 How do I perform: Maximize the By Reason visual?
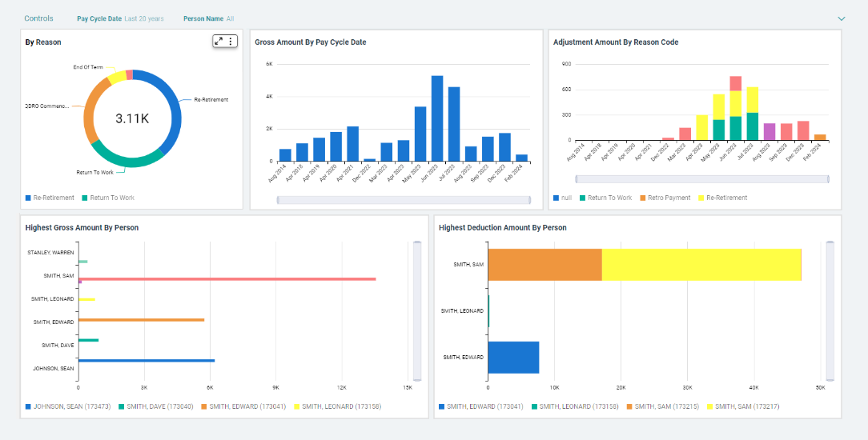tap(219, 41)
